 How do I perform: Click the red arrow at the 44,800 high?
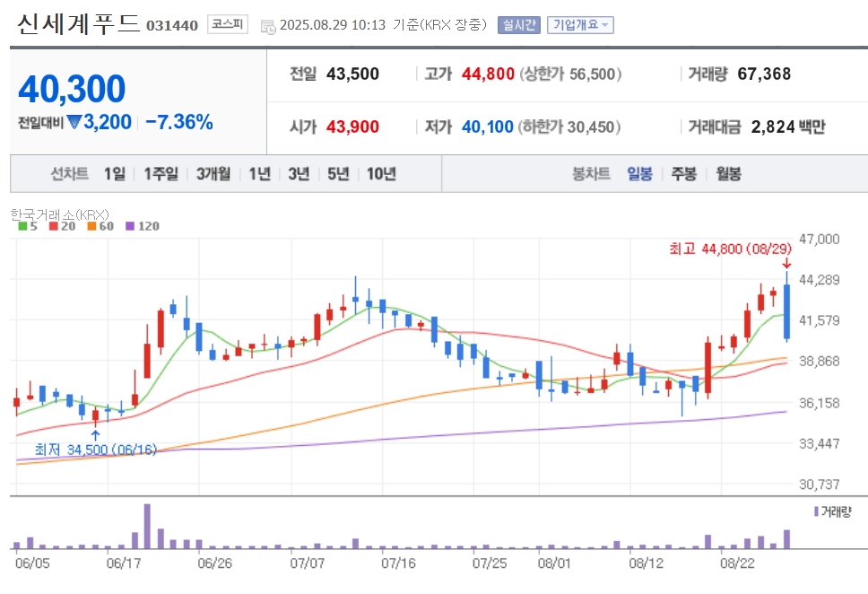click(786, 264)
